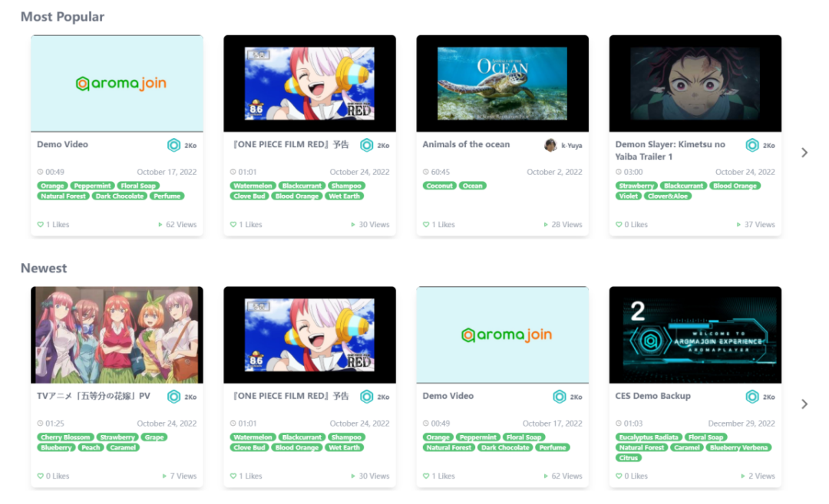Click clock icon beside 01:25 duration

(40, 423)
